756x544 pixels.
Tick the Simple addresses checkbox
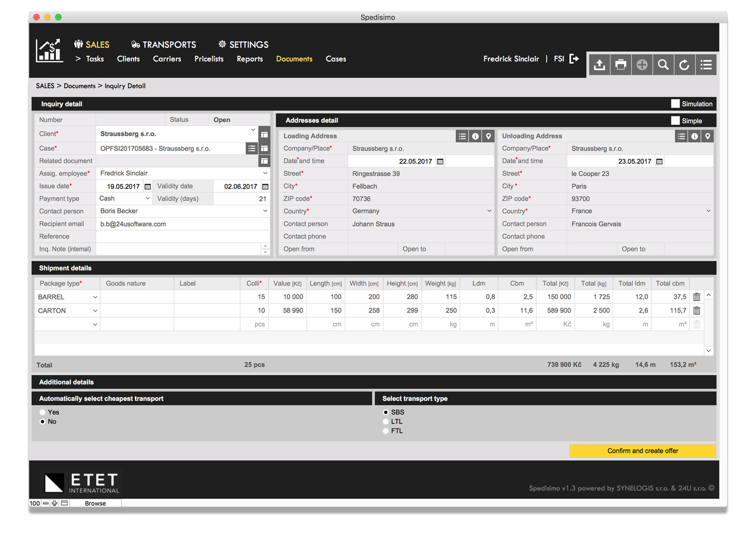[x=675, y=121]
